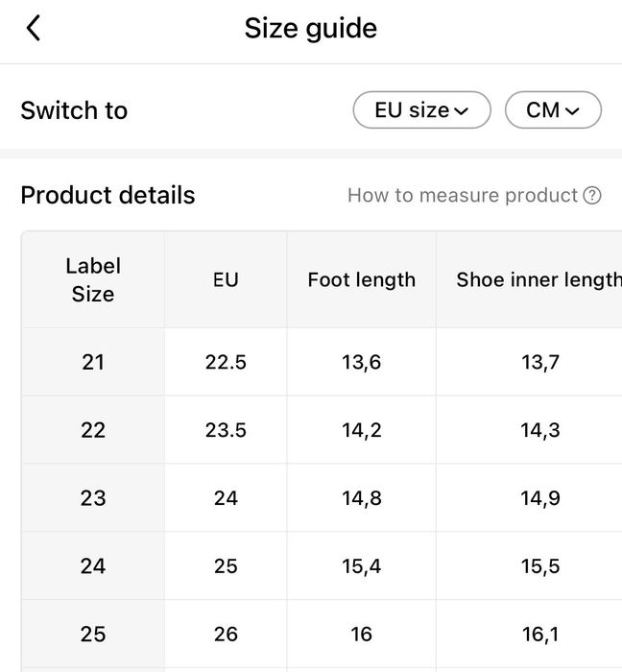Click the 'EU' column header
The width and height of the screenshot is (622, 672).
coord(226,279)
